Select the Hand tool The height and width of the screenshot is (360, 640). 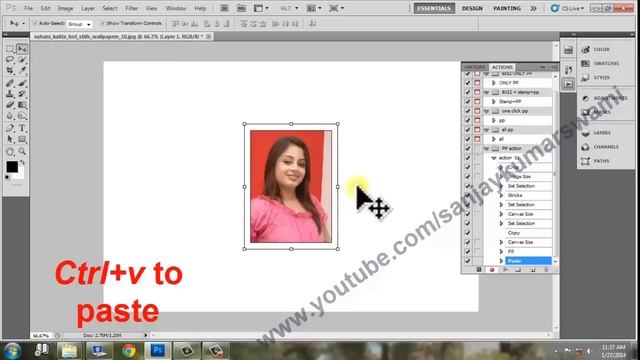point(10,152)
